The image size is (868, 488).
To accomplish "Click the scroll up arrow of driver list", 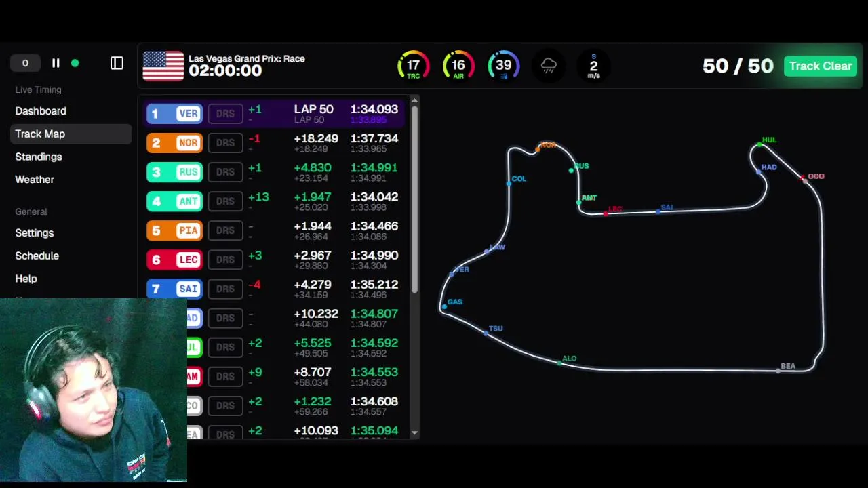I will 414,101.
